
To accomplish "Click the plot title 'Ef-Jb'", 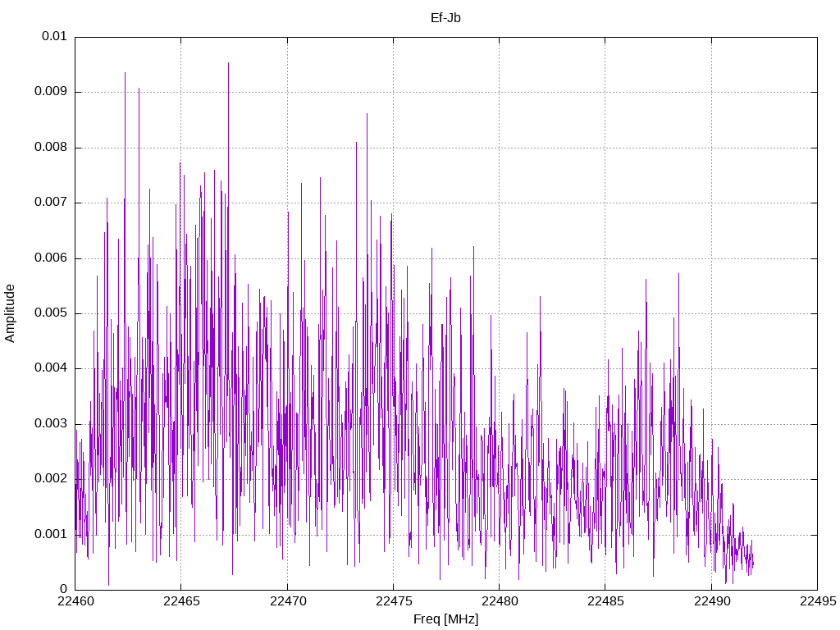I will tap(445, 18).
